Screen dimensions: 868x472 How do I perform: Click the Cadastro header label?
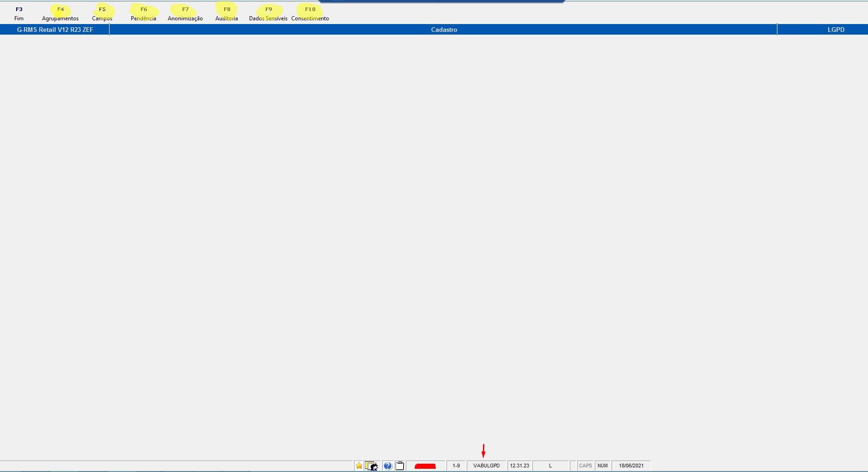(444, 30)
